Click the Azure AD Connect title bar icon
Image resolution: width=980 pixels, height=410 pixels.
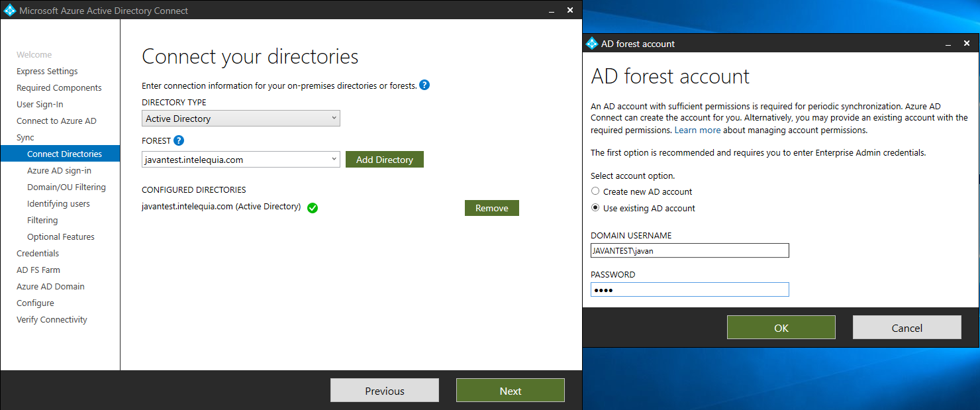click(x=9, y=10)
